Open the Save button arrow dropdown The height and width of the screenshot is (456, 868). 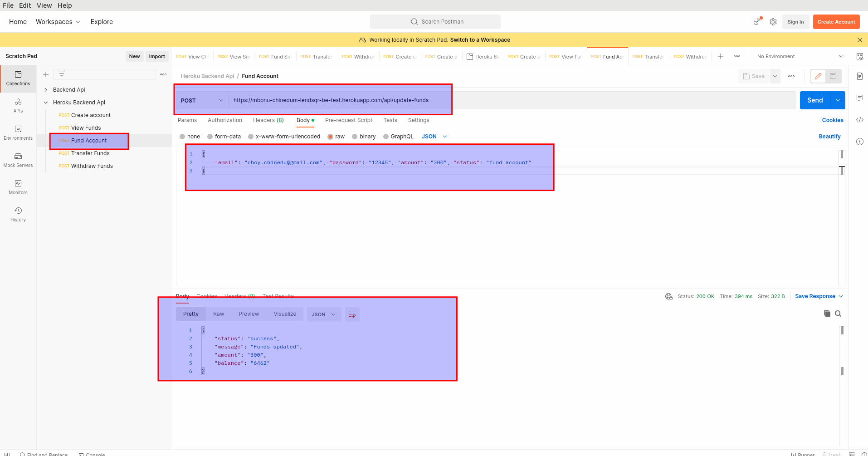pos(775,76)
